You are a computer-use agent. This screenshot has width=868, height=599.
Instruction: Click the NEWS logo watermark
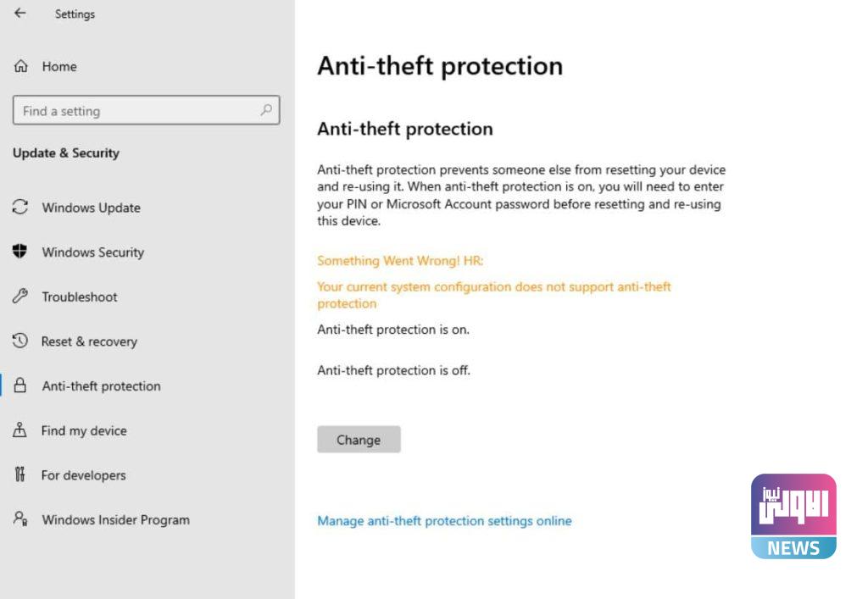[793, 515]
